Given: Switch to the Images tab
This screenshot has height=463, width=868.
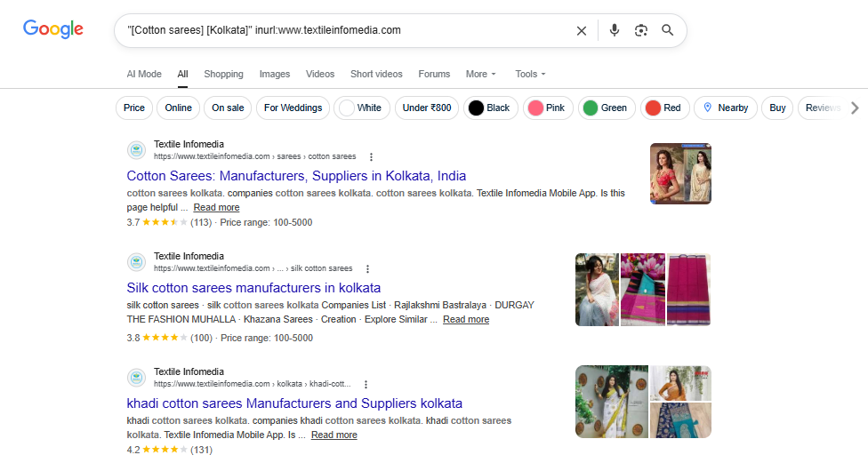Looking at the screenshot, I should click(275, 74).
